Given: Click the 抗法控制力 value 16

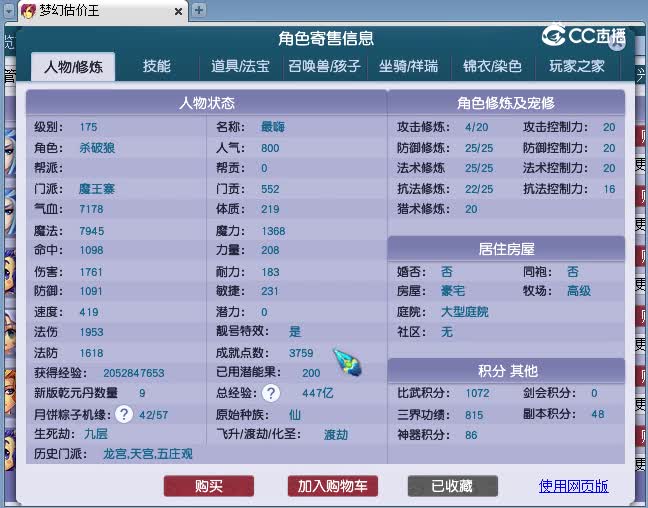Looking at the screenshot, I should tap(609, 189).
